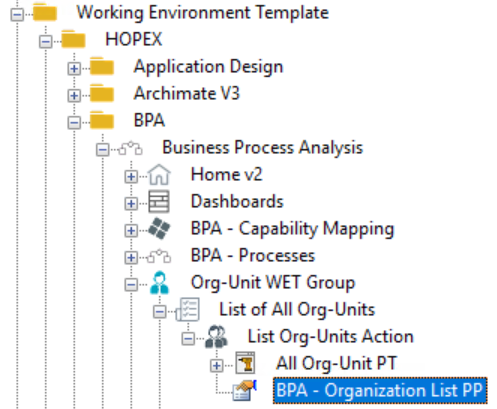Image resolution: width=497 pixels, height=409 pixels.
Task: Select the List of All Org-Units label
Action: click(x=297, y=310)
